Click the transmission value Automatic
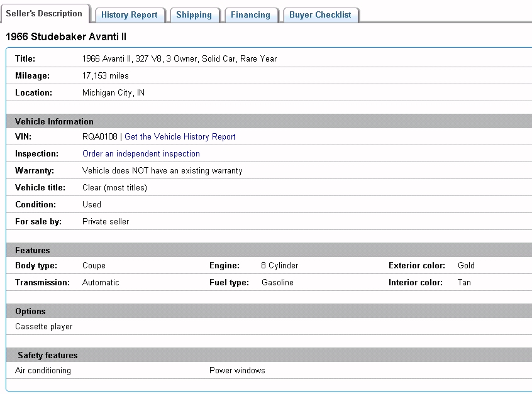 pyautogui.click(x=101, y=282)
